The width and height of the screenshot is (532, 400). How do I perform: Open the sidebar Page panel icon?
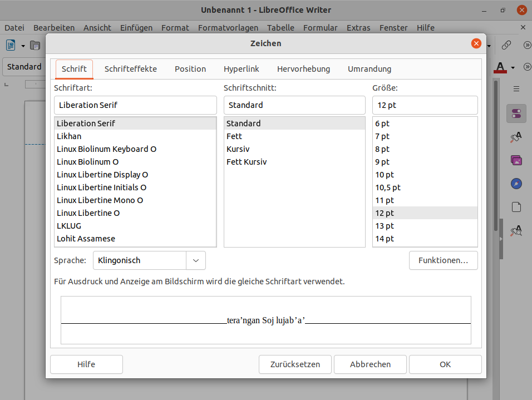pyautogui.click(x=516, y=207)
